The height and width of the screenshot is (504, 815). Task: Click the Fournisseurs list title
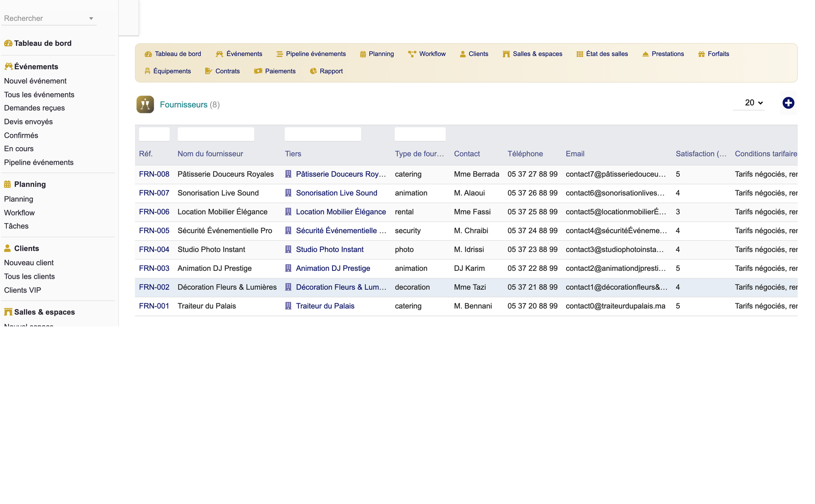click(183, 105)
